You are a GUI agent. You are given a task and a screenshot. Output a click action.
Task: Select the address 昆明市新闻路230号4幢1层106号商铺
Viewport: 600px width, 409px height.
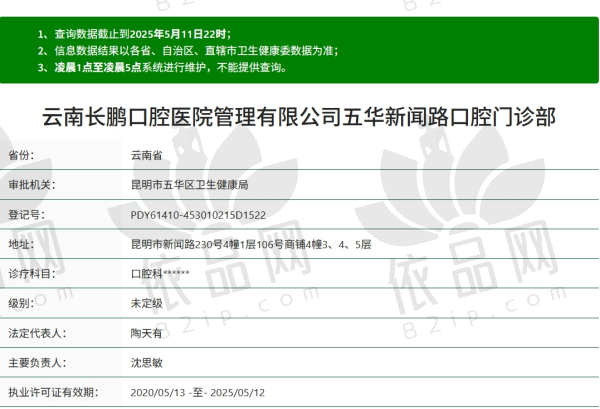click(218, 244)
